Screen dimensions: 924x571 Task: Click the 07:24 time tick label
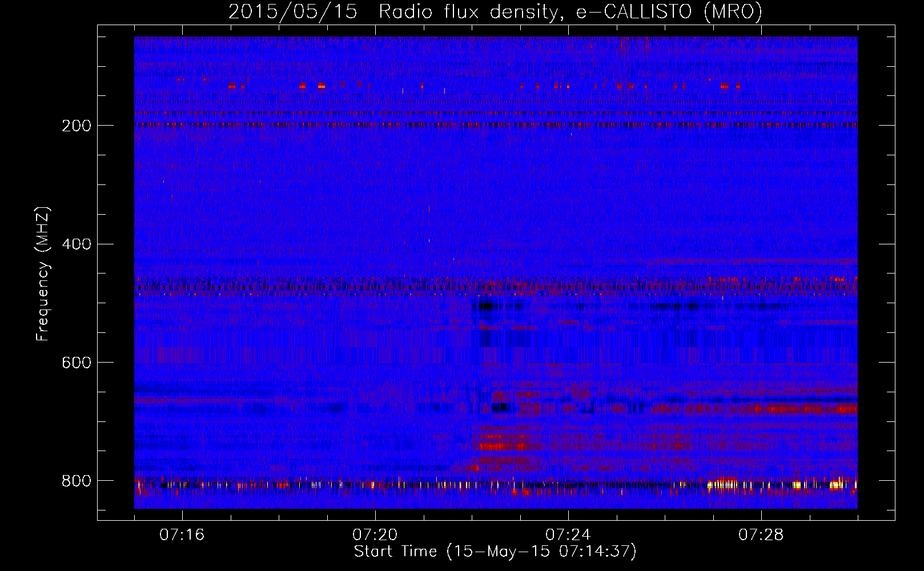(568, 535)
